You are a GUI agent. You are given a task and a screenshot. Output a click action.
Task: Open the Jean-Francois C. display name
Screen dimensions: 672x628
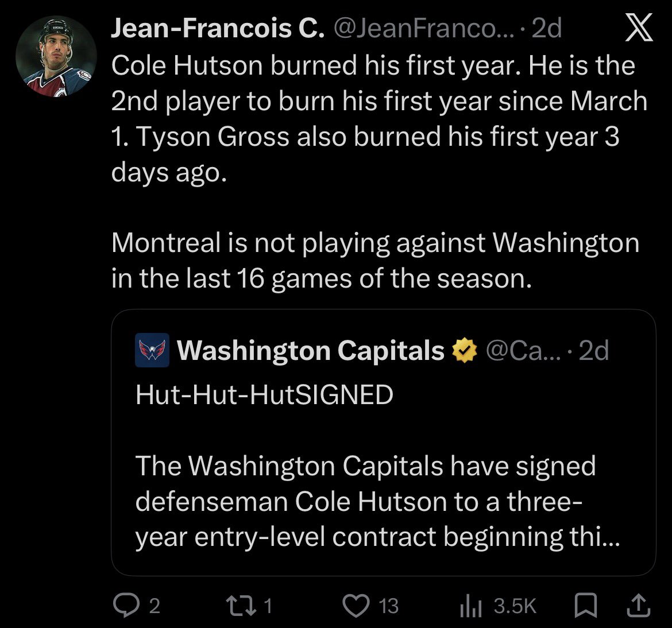[218, 29]
